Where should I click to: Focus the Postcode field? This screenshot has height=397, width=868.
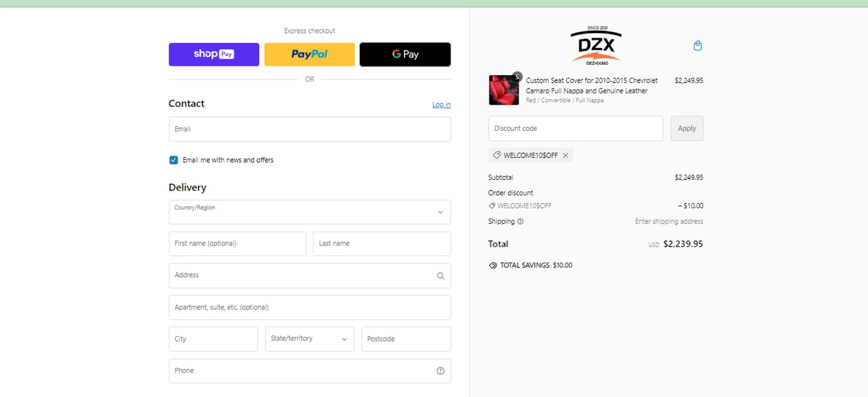(406, 339)
